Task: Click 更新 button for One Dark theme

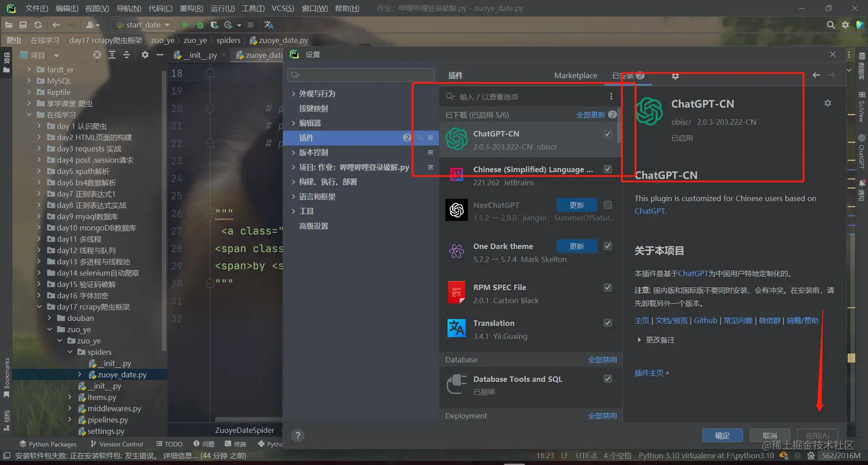Action: (x=576, y=246)
